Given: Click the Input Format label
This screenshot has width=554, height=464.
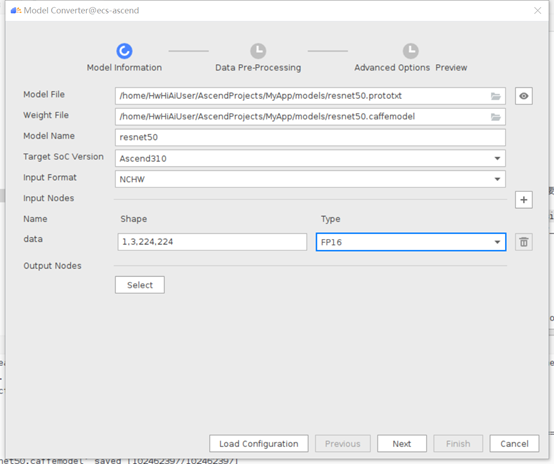Looking at the screenshot, I should coord(50,177).
